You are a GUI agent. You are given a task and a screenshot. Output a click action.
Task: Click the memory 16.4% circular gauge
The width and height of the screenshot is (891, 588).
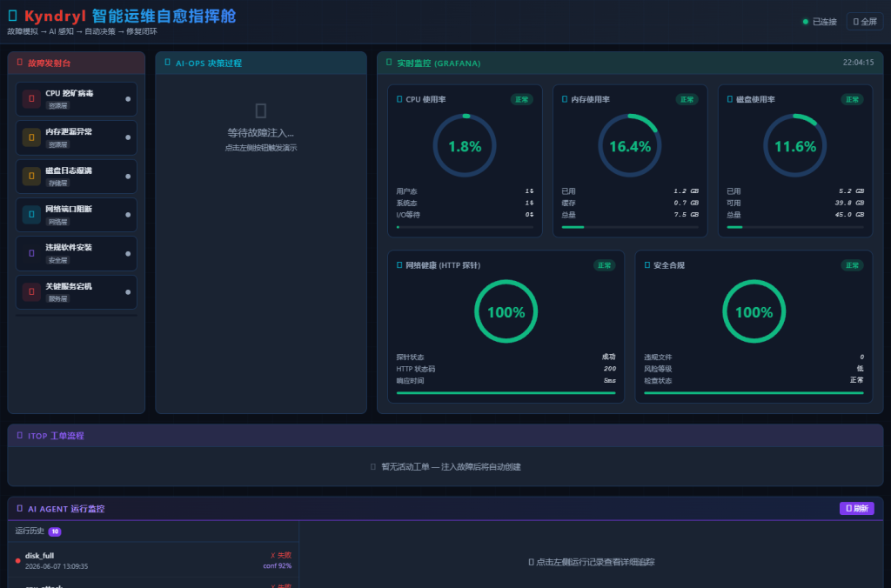point(630,146)
